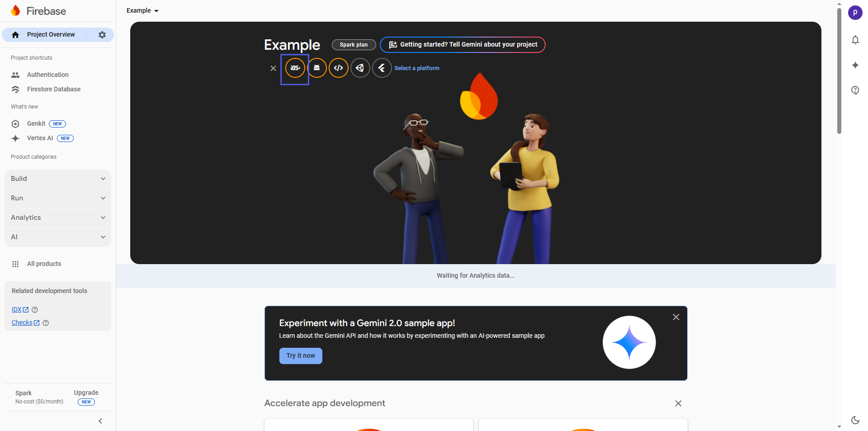Expand the Build product category
This screenshot has height=431, width=868.
pyautogui.click(x=58, y=179)
